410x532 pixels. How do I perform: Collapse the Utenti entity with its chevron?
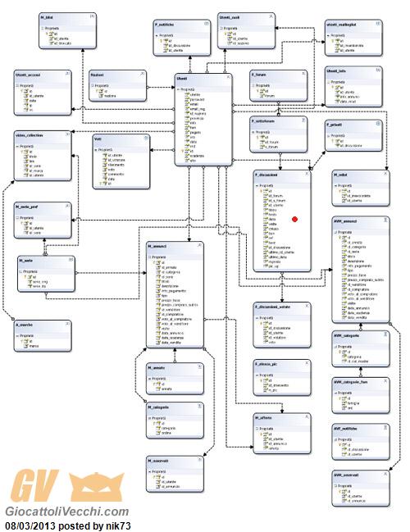point(229,77)
